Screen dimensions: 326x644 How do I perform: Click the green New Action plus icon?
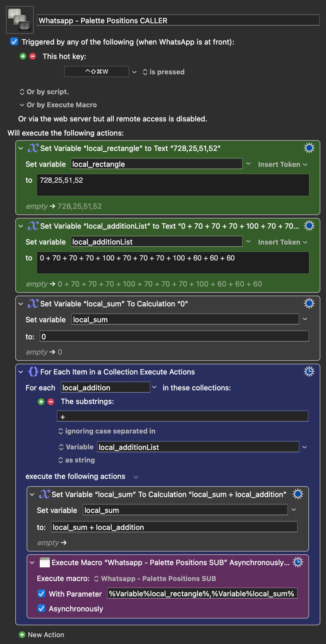tap(22, 635)
